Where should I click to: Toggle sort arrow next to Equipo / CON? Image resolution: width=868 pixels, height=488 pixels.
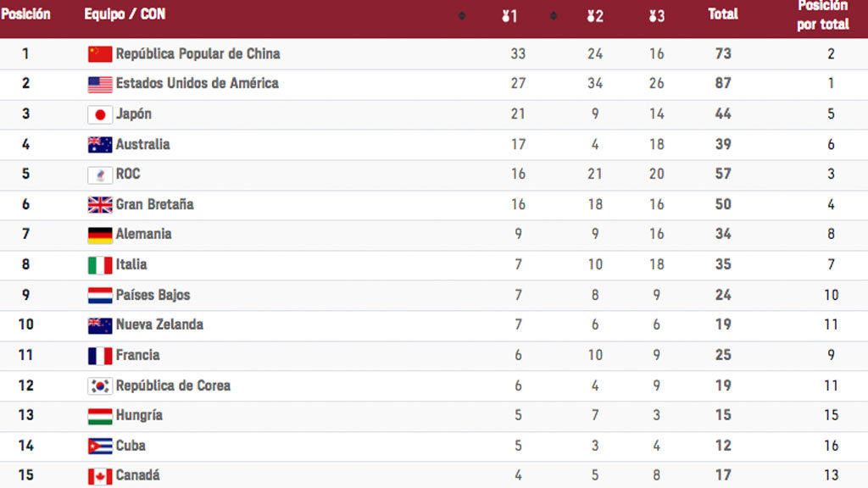462,16
